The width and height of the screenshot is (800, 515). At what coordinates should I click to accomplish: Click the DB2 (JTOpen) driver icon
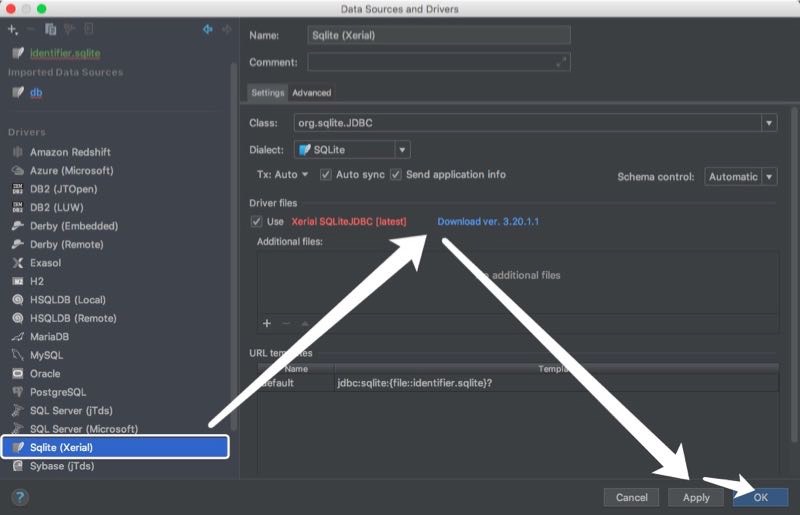coord(18,189)
